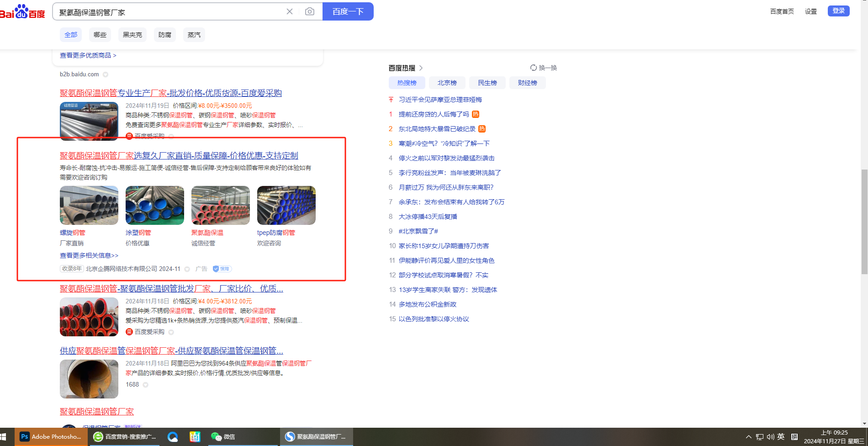Expand the dropdown next to 北京企腾网络技术有限公司
Screen dimensions: 868x446
point(187,269)
